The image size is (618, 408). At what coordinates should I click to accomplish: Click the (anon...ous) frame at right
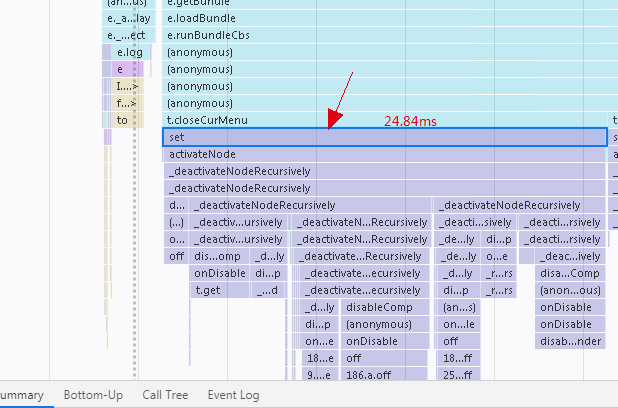click(x=570, y=291)
